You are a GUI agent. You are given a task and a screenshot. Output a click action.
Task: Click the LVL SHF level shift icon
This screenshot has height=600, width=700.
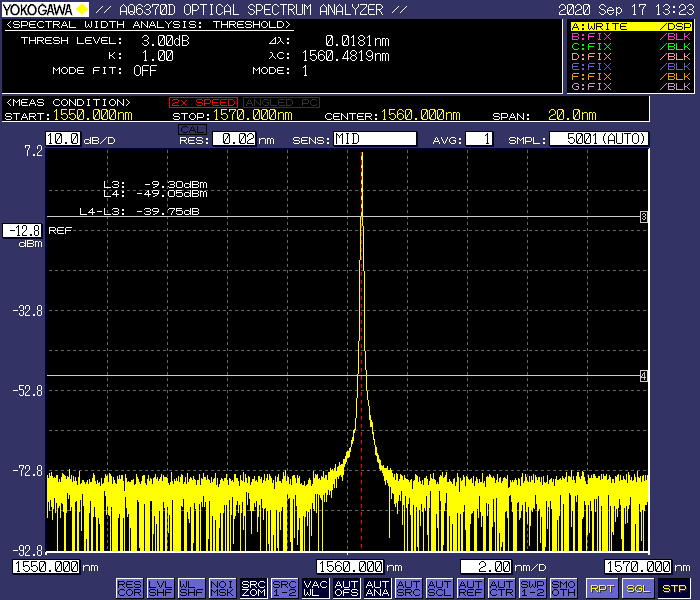[x=161, y=588]
